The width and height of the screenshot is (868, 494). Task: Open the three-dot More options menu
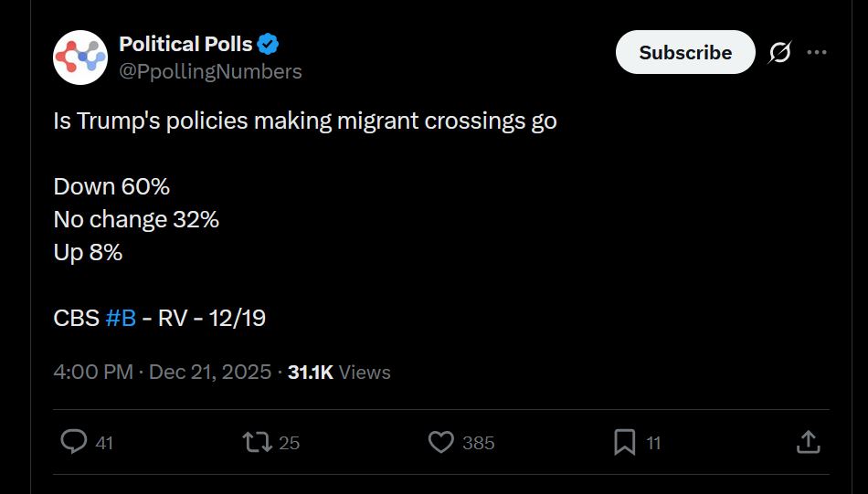point(817,53)
